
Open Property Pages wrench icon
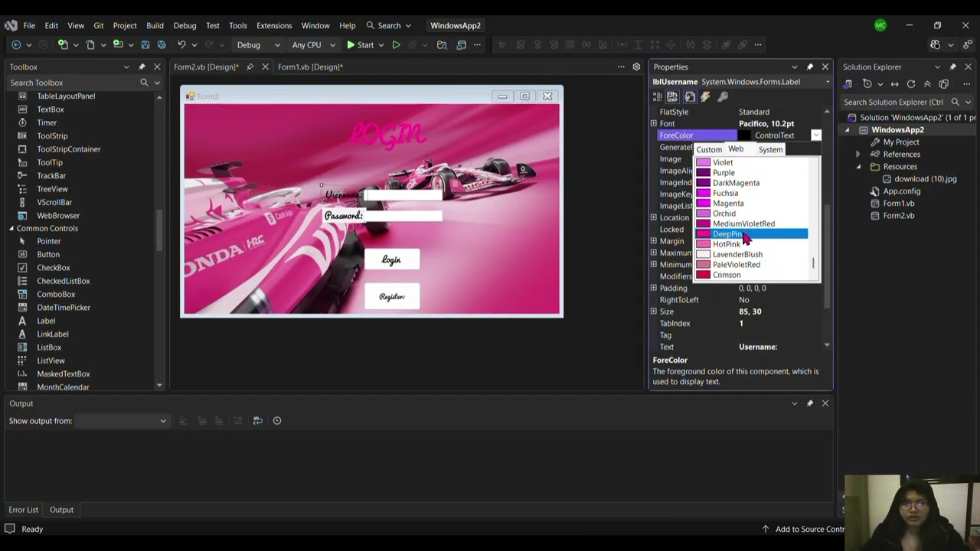[722, 96]
